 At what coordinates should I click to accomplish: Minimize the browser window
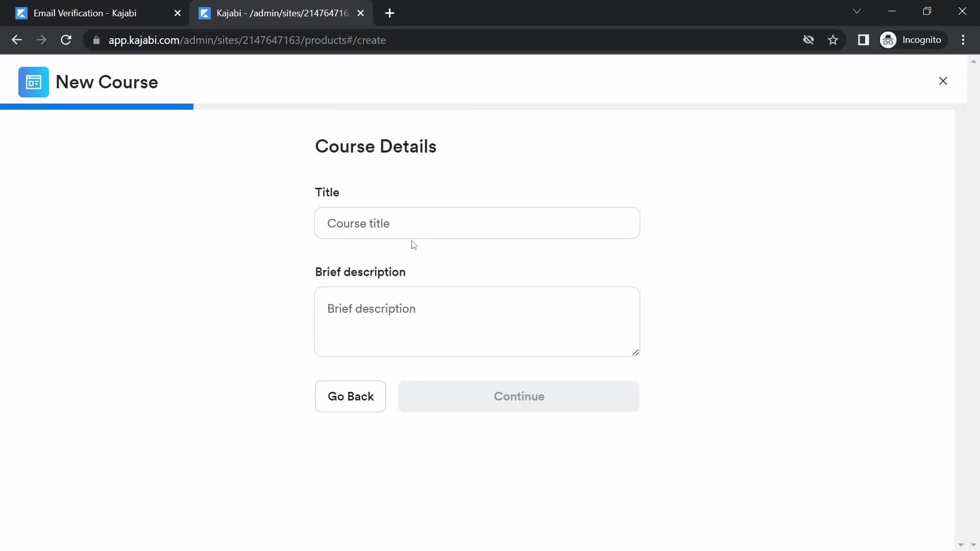892,11
